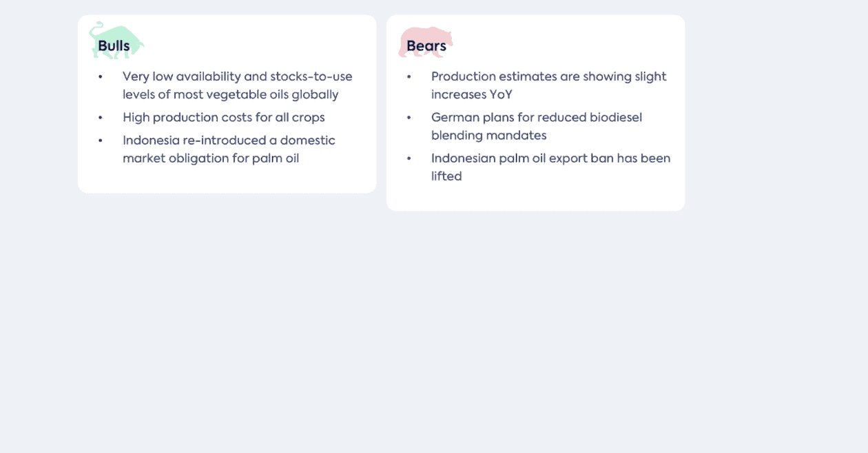
Task: Click the first bullet point under Bears
Action: (409, 76)
